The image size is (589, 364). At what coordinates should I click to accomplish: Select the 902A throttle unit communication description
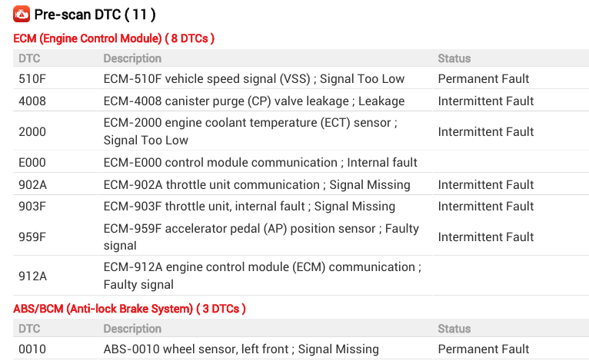257,184
